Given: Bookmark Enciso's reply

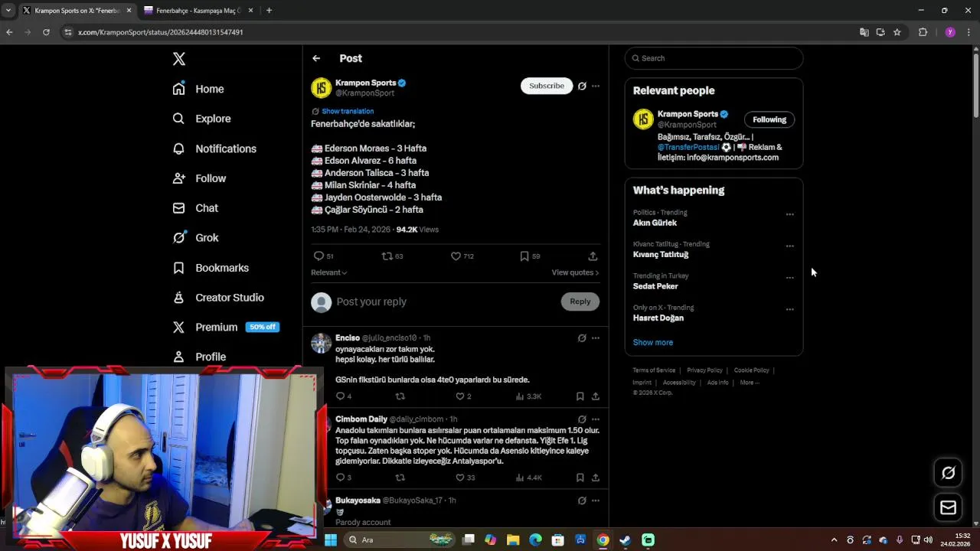Looking at the screenshot, I should pyautogui.click(x=580, y=396).
